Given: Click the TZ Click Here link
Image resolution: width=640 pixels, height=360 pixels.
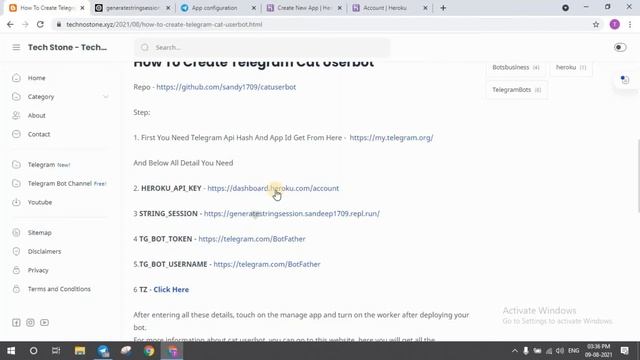Looking at the screenshot, I should point(171,289).
